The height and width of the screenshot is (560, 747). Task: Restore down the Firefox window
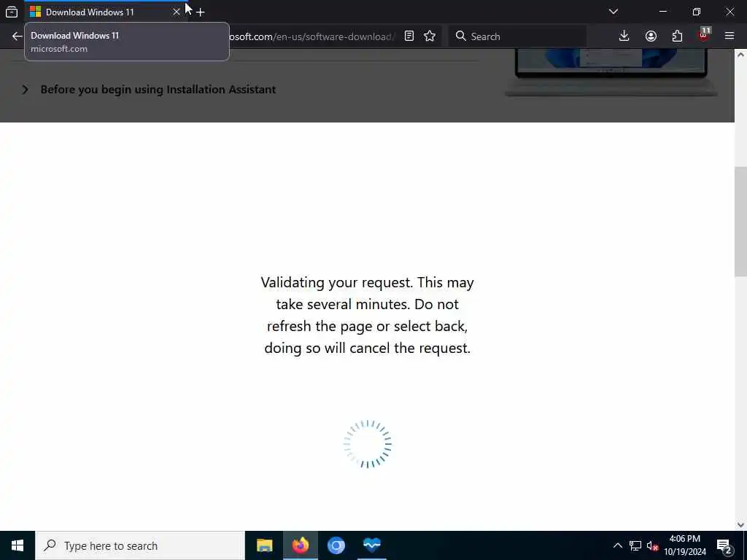(x=697, y=12)
